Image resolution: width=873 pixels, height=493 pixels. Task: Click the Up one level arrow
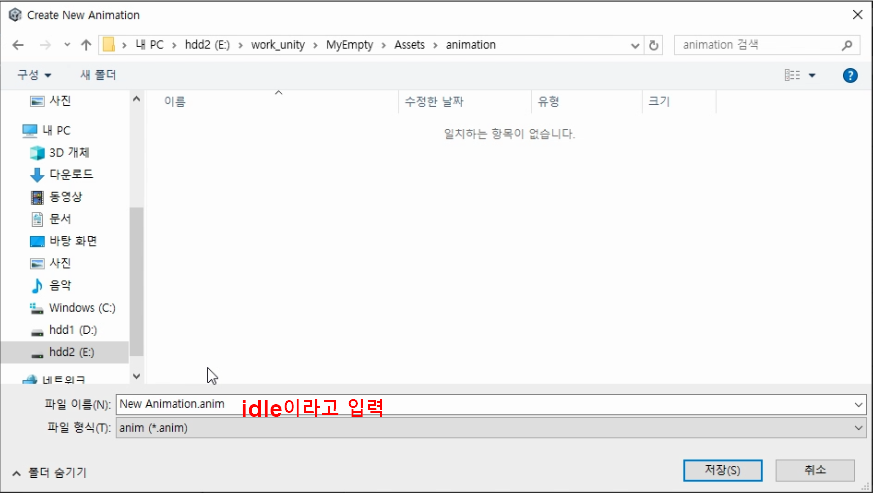tap(86, 45)
